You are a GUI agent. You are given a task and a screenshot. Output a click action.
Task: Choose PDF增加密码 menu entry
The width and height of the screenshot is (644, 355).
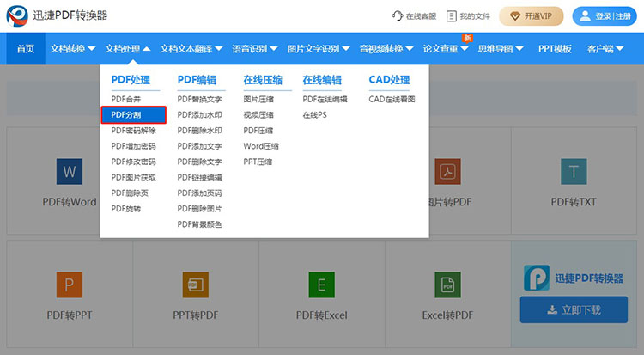coord(133,146)
